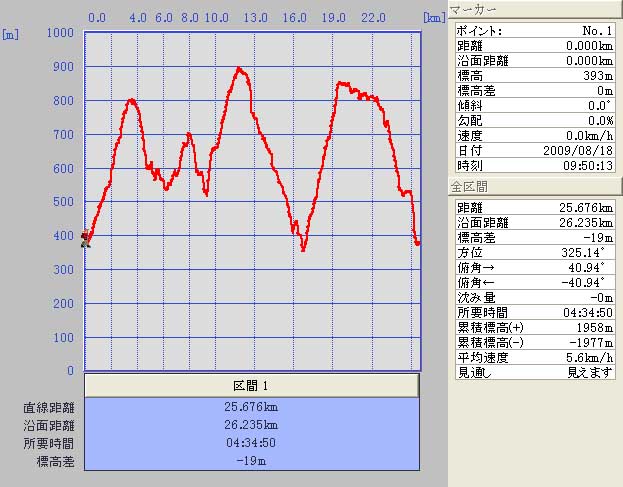
Task: Click the 900 m peak of the red profile
Action: tap(238, 68)
